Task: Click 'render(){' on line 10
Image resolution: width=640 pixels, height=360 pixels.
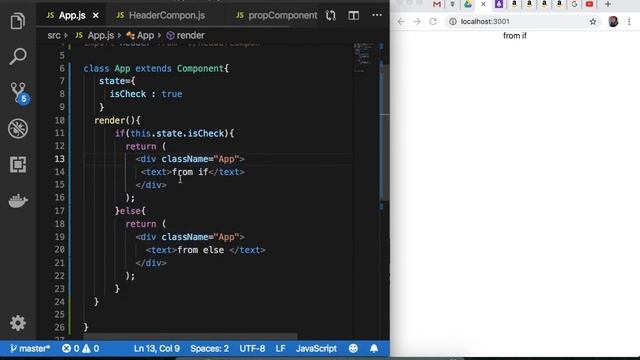Action: tap(117, 120)
